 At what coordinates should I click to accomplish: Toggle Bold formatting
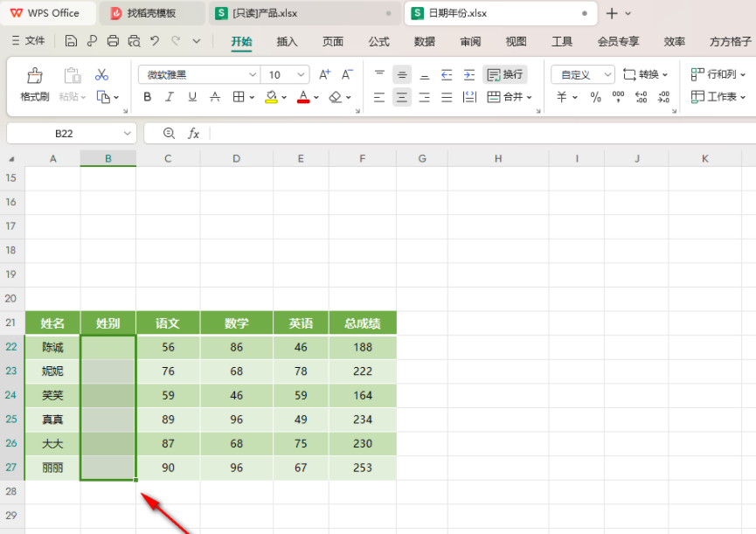pos(148,97)
